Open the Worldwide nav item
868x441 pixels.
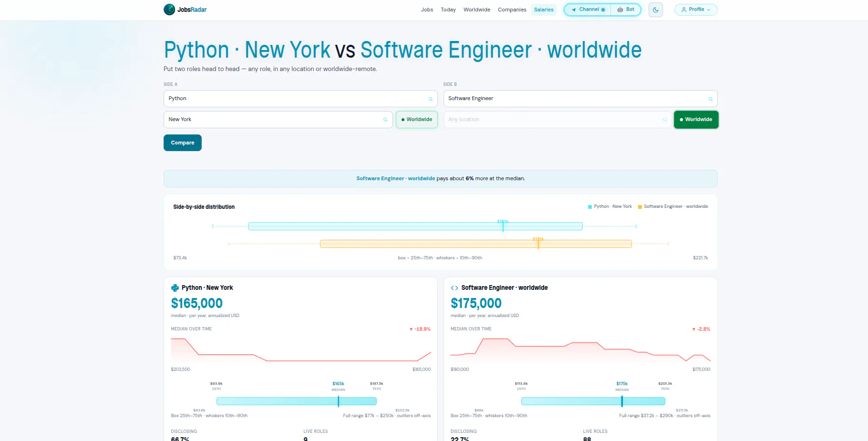coord(477,10)
